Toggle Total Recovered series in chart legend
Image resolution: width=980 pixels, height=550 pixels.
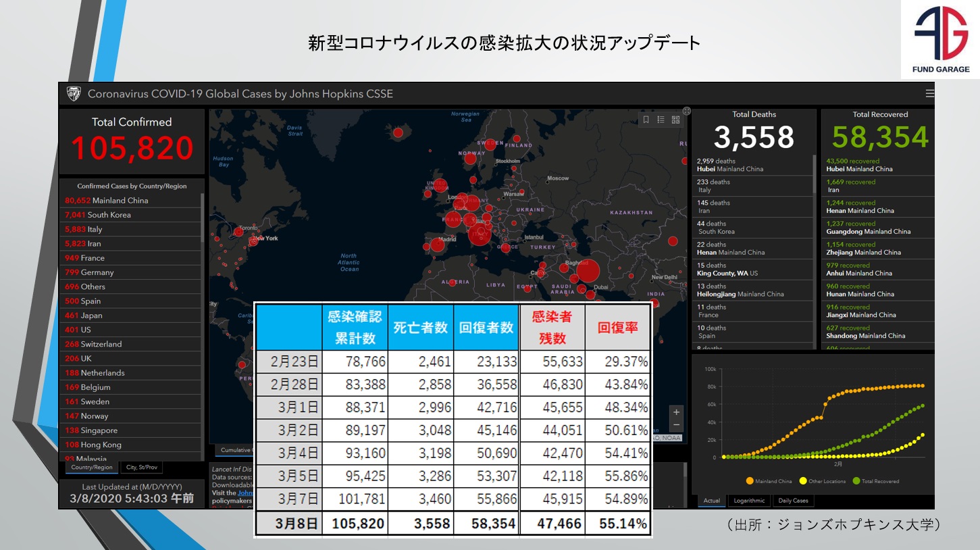(x=876, y=481)
